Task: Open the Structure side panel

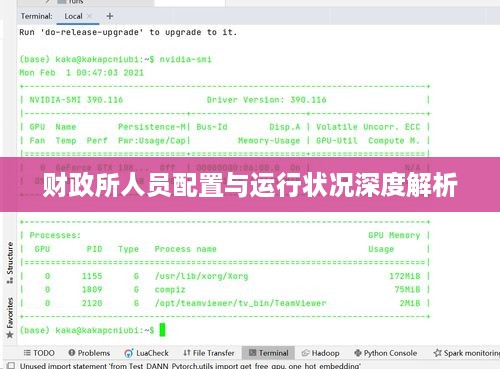Action: coord(10,262)
